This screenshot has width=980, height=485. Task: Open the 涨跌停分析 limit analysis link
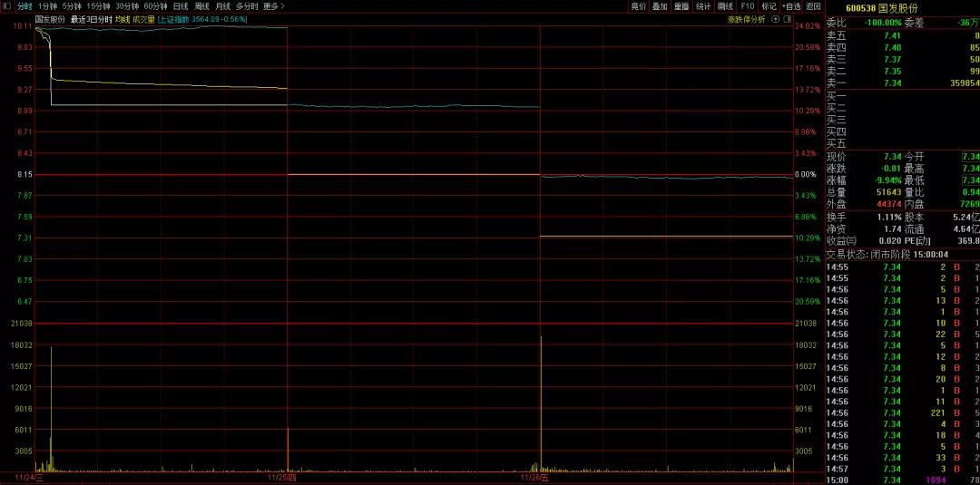click(747, 19)
